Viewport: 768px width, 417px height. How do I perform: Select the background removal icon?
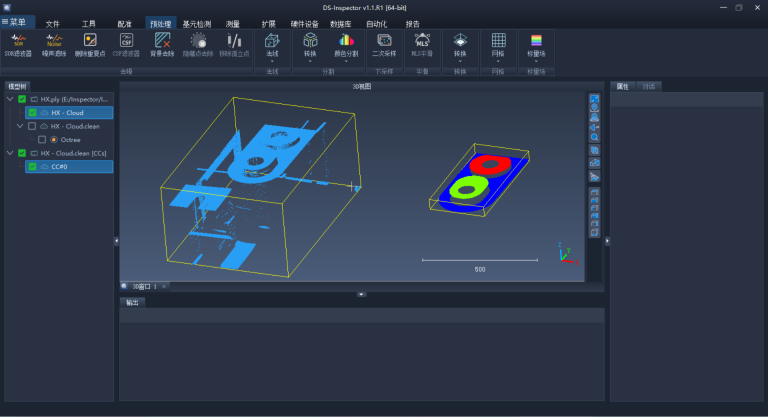(162, 45)
